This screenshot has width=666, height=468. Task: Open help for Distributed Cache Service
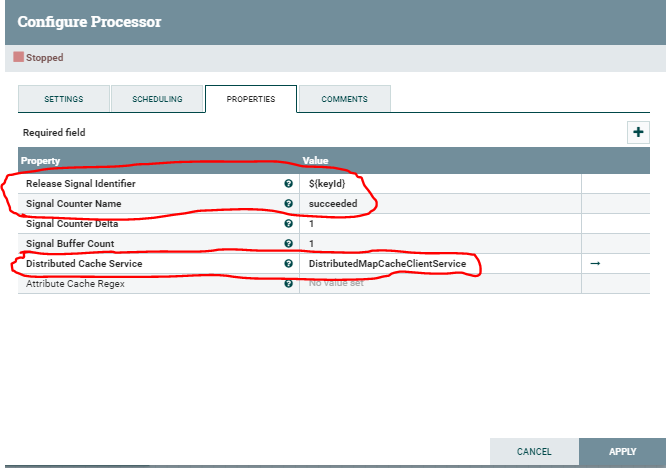[x=288, y=263]
